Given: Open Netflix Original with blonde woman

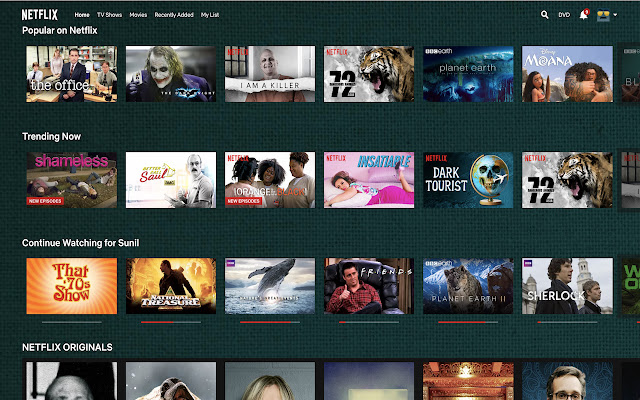Looking at the screenshot, I should (270, 381).
